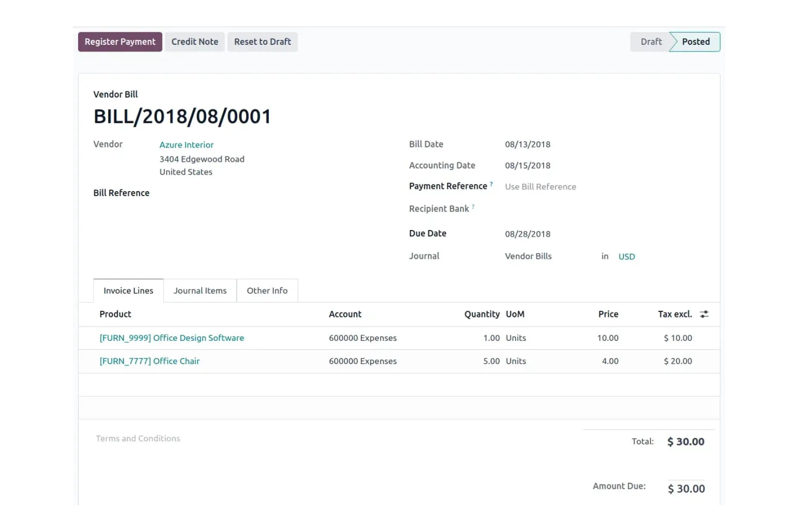Click the price 10.00 cell
This screenshot has height=532, width=798.
tap(608, 338)
